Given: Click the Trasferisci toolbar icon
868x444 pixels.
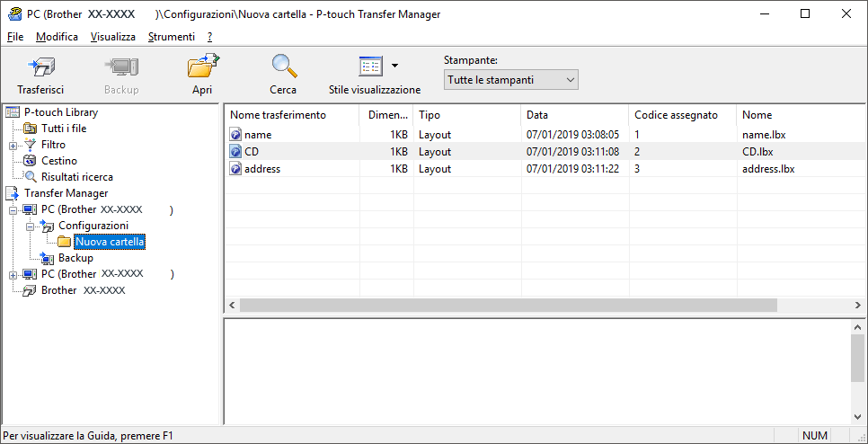Looking at the screenshot, I should (x=40, y=67).
